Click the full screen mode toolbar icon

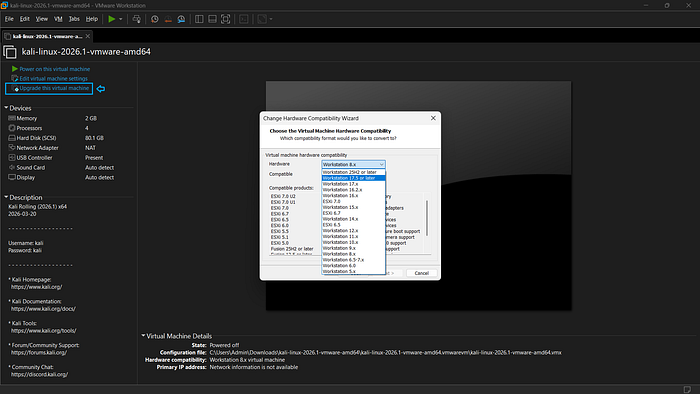tap(225, 19)
